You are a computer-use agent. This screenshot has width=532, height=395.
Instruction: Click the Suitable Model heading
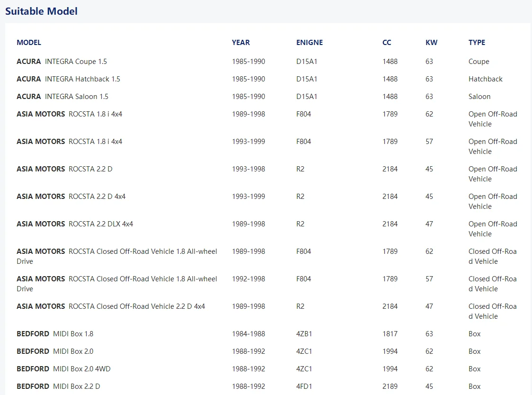tap(41, 11)
